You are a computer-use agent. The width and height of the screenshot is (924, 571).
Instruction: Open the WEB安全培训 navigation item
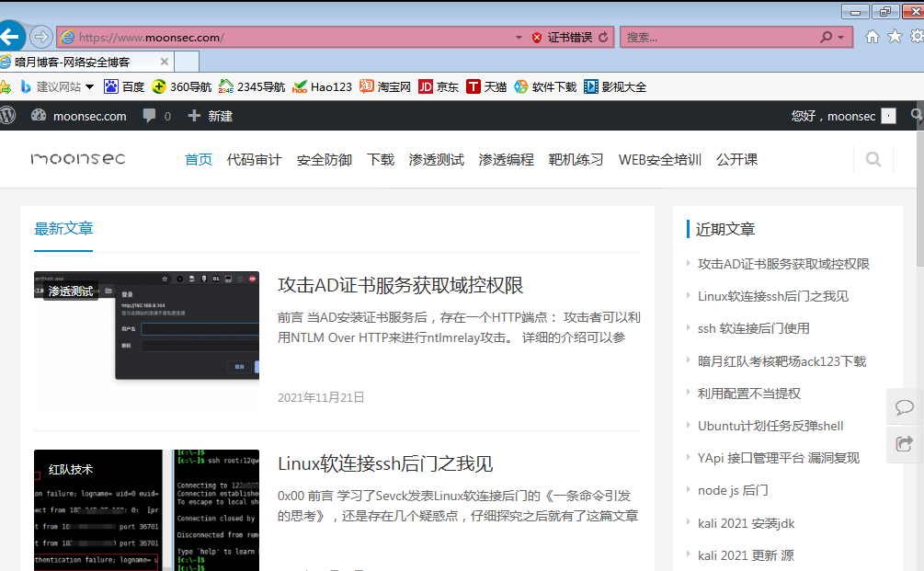pos(659,160)
